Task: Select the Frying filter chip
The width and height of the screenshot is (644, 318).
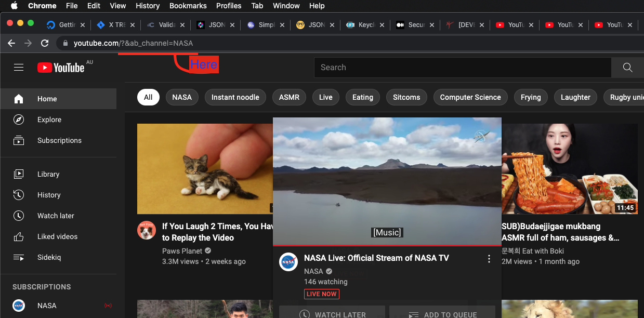Action: click(x=531, y=97)
